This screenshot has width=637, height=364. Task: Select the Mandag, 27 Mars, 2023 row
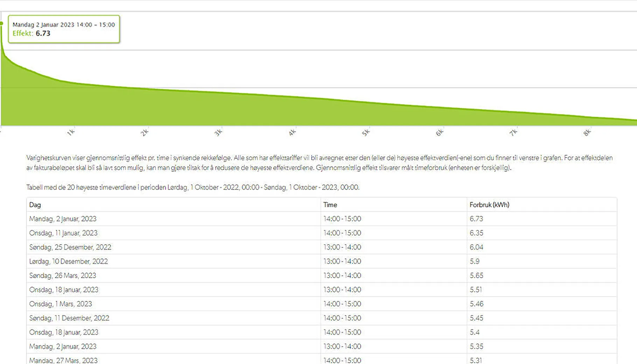pos(63,360)
